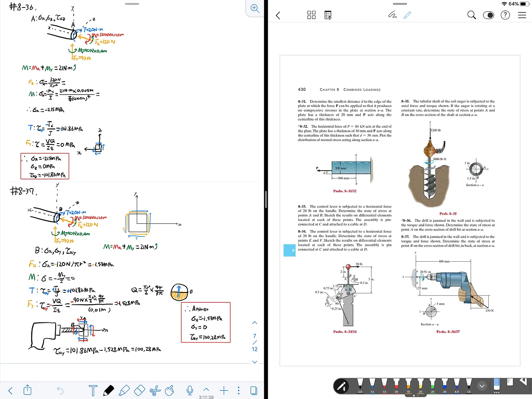532x399 pixels.
Task: Open the share menu in notes app
Action: point(27,390)
